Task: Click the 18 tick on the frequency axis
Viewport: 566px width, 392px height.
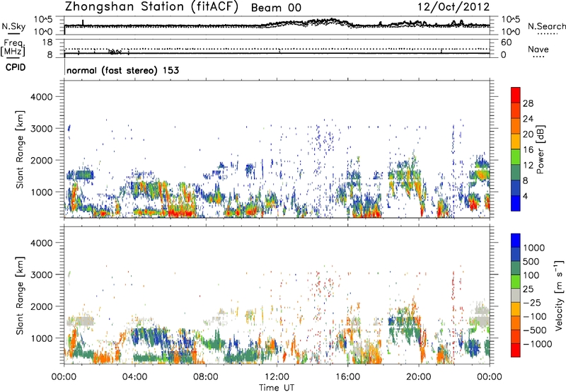Action: tap(47, 42)
